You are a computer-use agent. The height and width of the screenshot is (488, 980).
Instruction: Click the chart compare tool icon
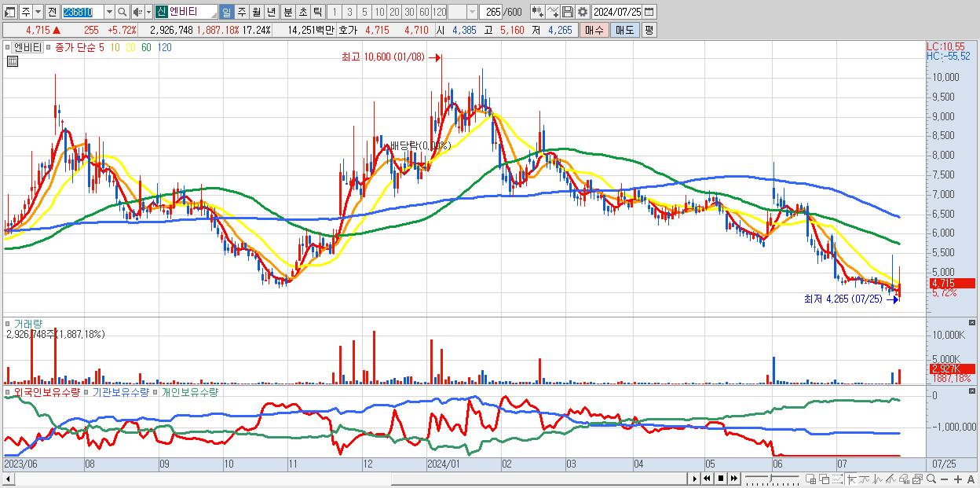point(537,12)
